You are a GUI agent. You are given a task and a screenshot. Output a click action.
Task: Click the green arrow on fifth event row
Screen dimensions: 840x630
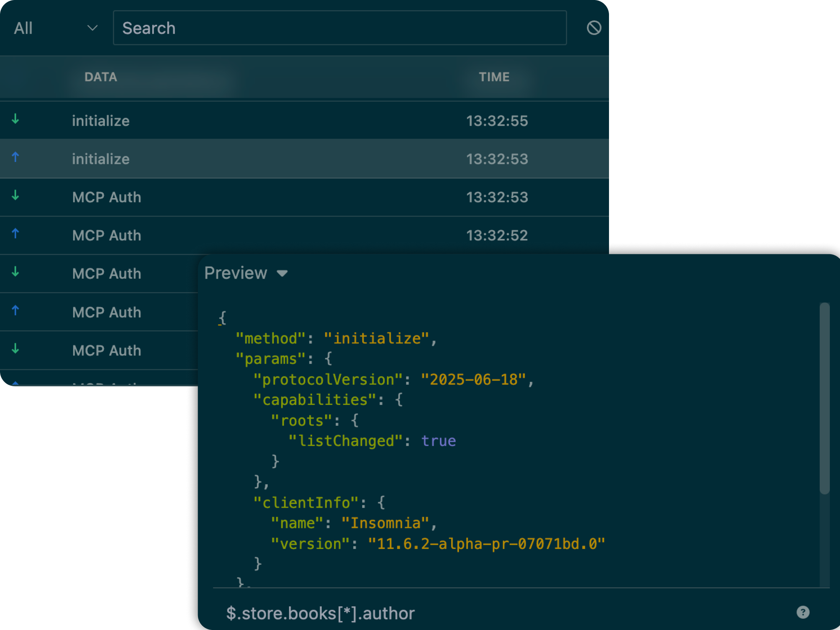click(16, 272)
